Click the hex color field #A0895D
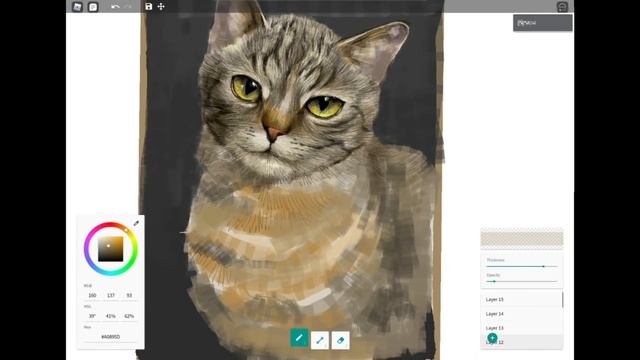This screenshot has height=360, width=640. pos(111,337)
